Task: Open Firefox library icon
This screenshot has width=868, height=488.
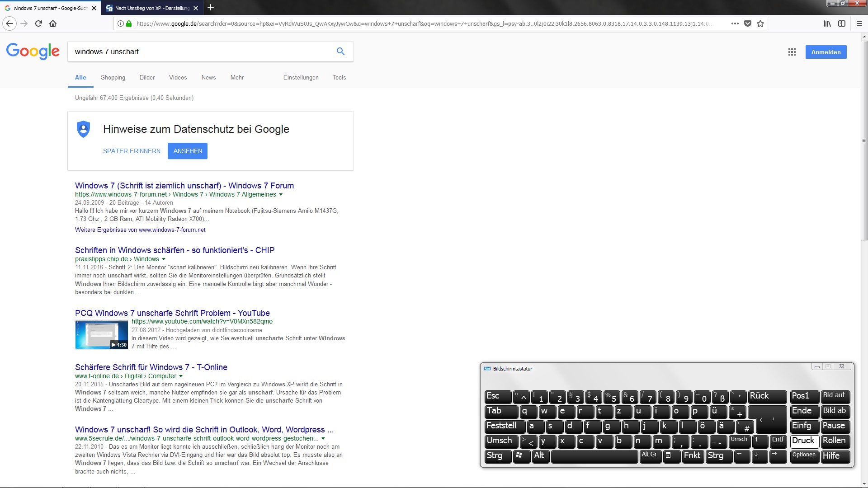Action: pyautogui.click(x=827, y=23)
